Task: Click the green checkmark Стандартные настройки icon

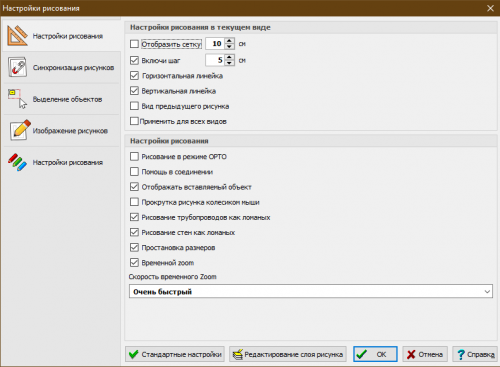Action: pos(134,354)
